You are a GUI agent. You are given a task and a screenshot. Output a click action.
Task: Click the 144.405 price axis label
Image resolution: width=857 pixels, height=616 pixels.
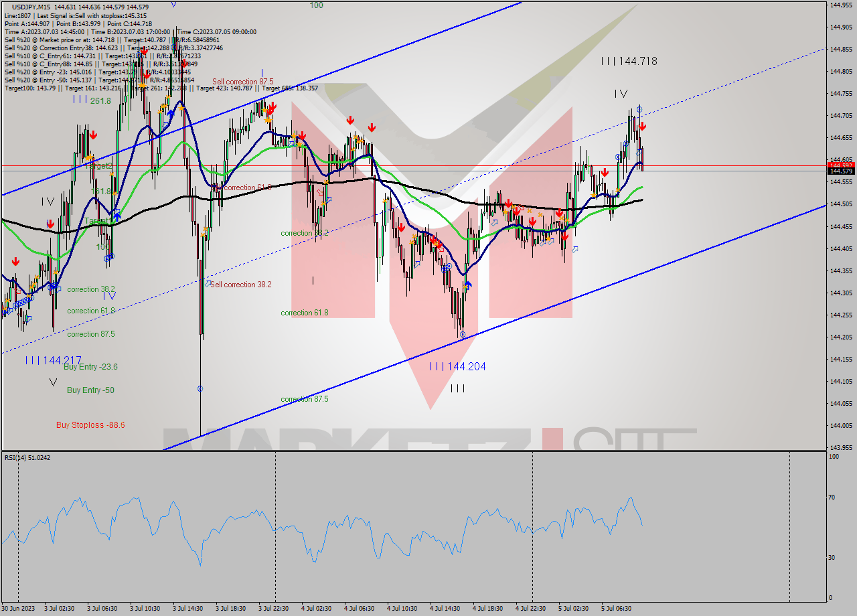click(841, 248)
